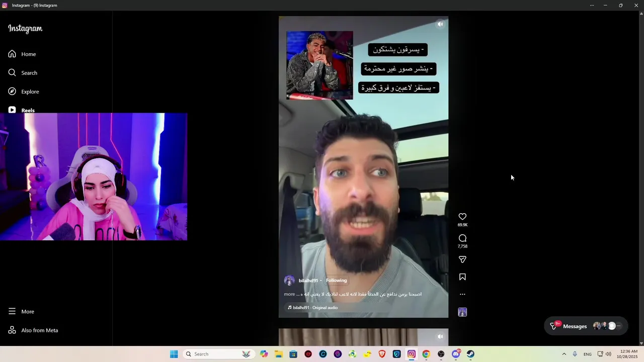
Task: Open the More menu in sidebar
Action: click(28, 311)
